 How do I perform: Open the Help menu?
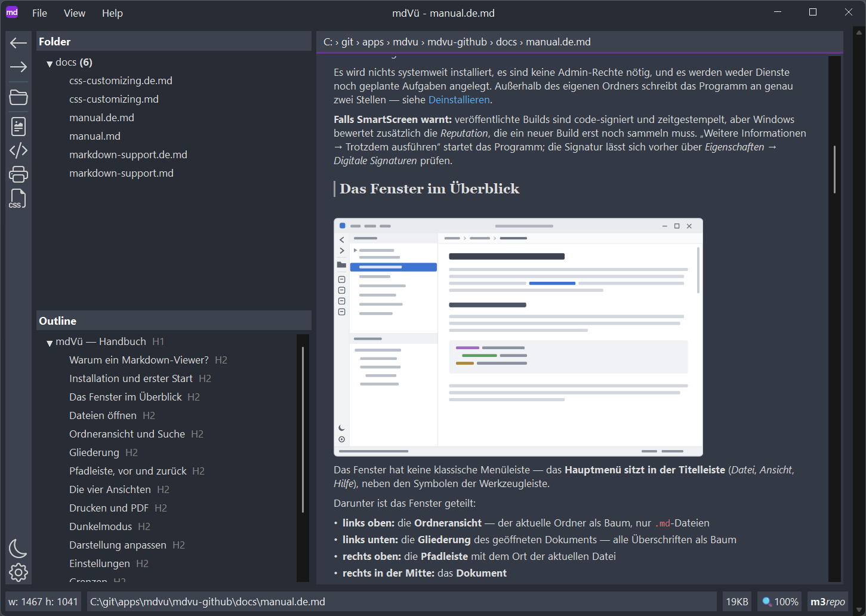[112, 13]
